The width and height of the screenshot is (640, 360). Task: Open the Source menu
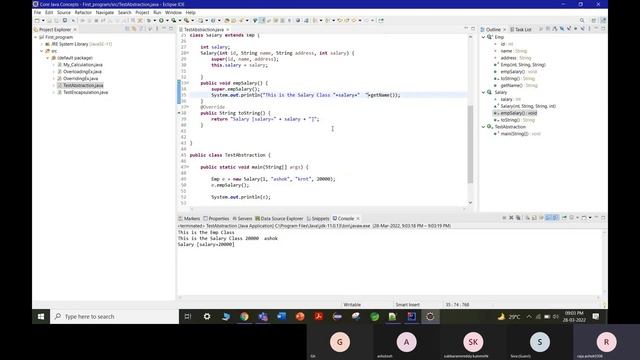click(x=64, y=13)
